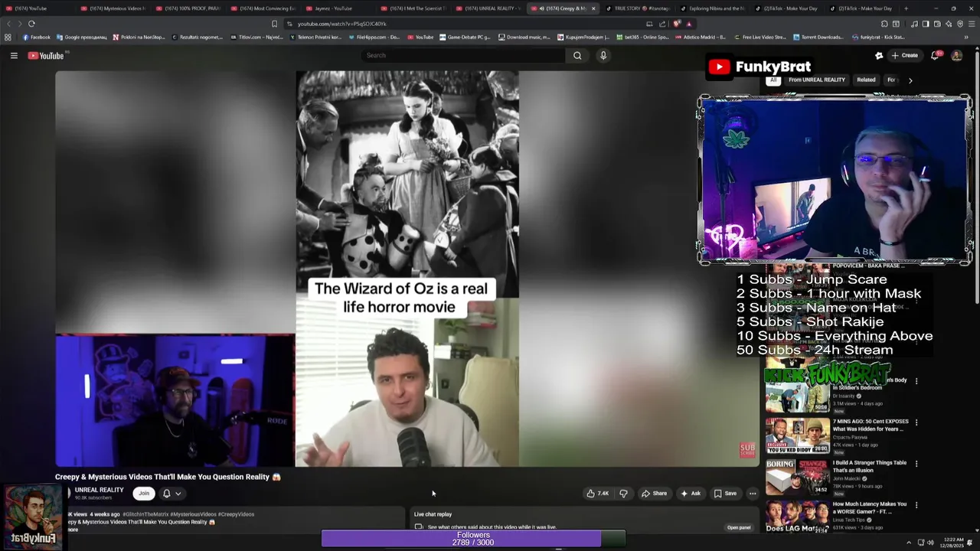Screen dimensions: 980x551
Task: Close the active Creepy & Mysterious tab
Action: (x=593, y=8)
